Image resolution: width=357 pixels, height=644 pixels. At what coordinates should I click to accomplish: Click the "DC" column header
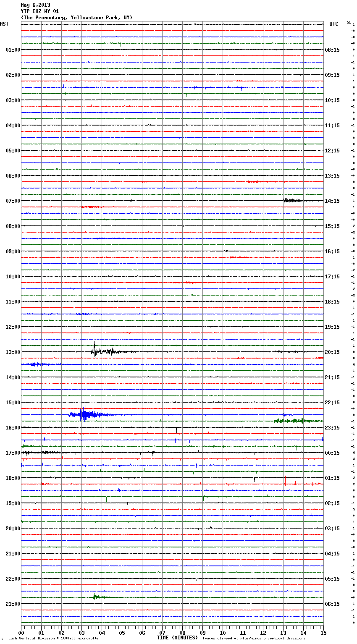tap(349, 23)
